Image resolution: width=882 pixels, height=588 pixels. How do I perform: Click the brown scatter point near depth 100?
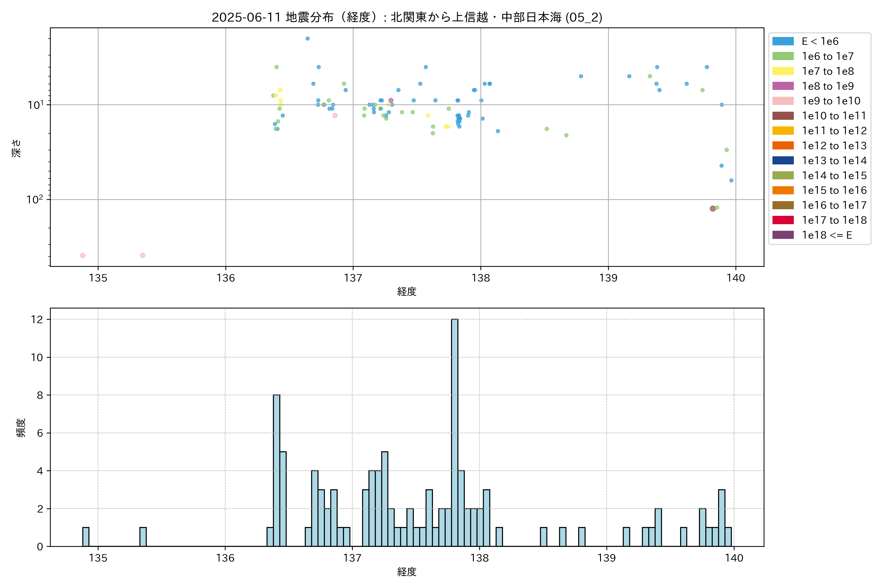(712, 208)
